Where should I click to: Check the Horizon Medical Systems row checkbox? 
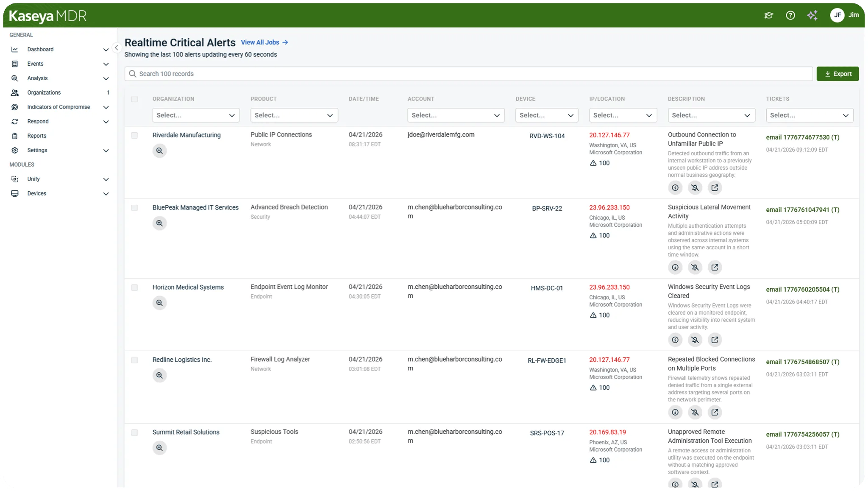[x=134, y=287]
